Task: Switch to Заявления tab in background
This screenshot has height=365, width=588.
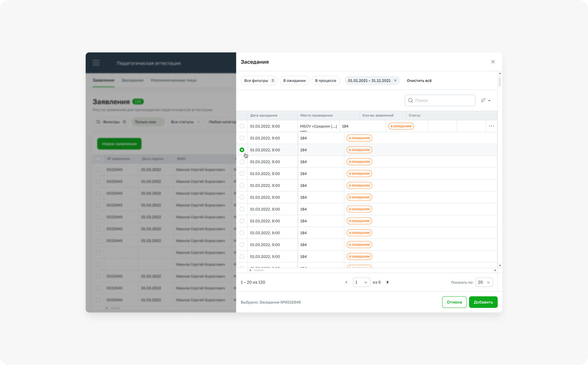Action: coord(103,80)
